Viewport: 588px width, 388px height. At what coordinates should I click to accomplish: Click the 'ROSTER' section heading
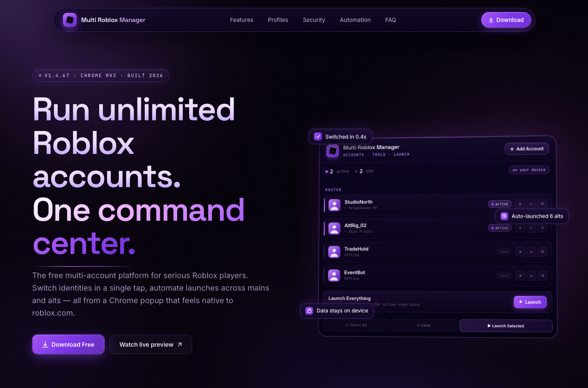(x=333, y=190)
